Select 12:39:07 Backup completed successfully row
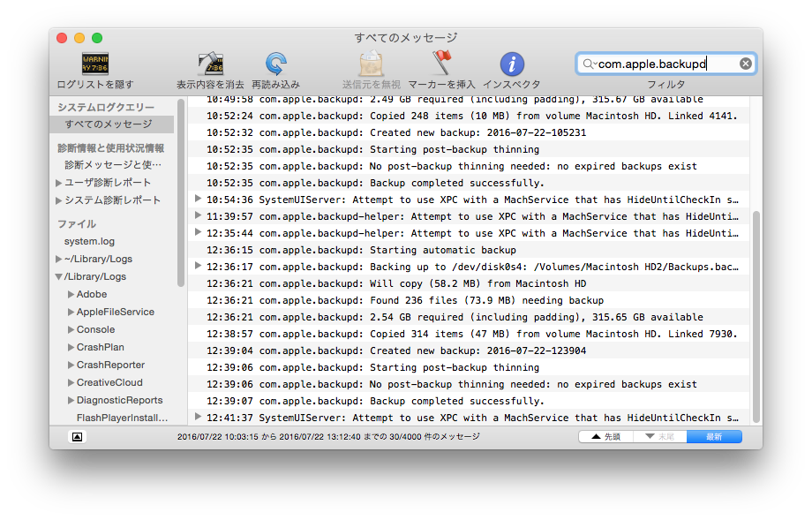The height and width of the screenshot is (520, 812). [469, 401]
